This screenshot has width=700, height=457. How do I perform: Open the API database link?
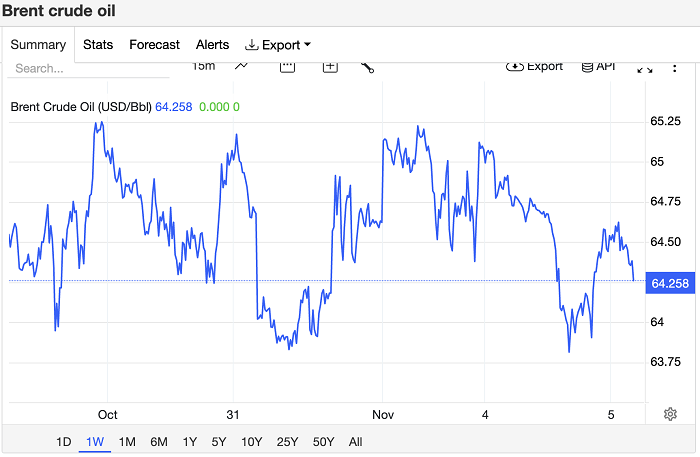click(597, 66)
